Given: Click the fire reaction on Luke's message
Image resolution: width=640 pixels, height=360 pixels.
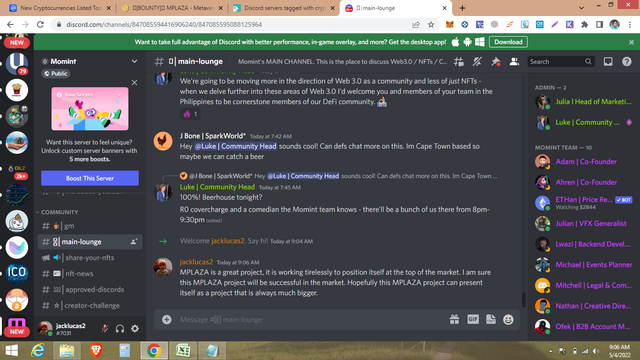Looking at the screenshot, I should coord(190,114).
